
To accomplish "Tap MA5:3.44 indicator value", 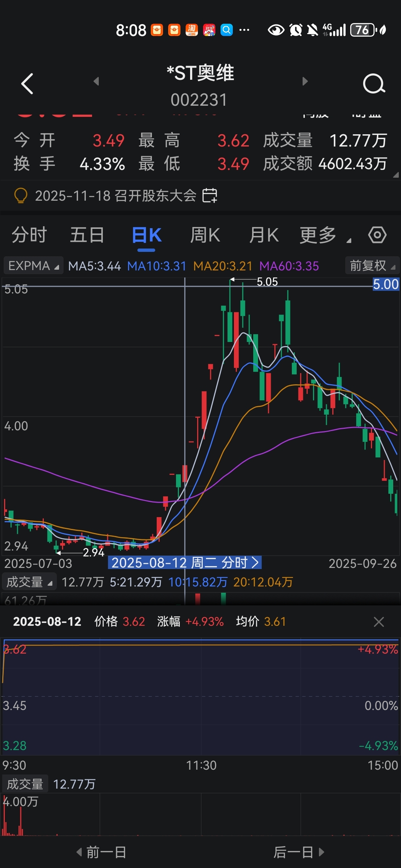I will tap(95, 266).
